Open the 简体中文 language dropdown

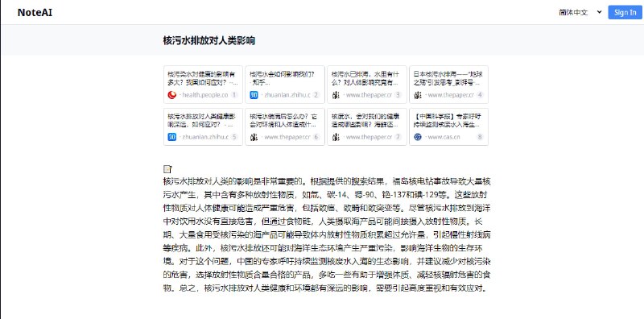(580, 12)
